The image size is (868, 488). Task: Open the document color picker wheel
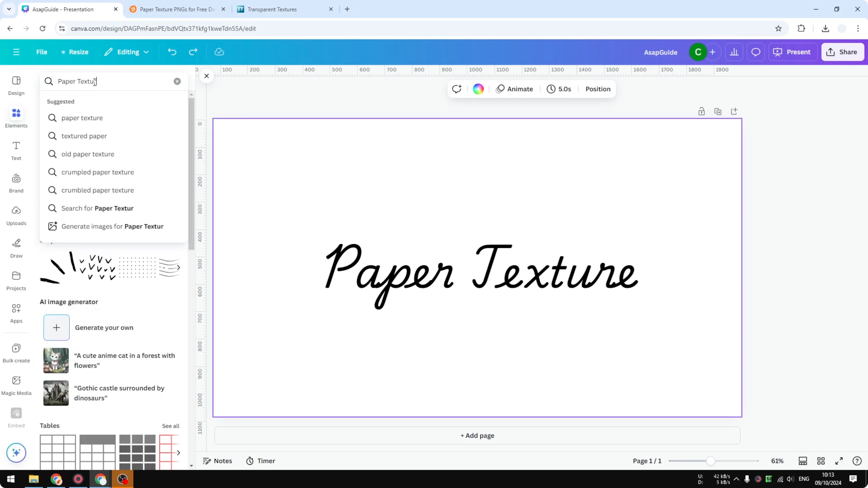[x=478, y=89]
